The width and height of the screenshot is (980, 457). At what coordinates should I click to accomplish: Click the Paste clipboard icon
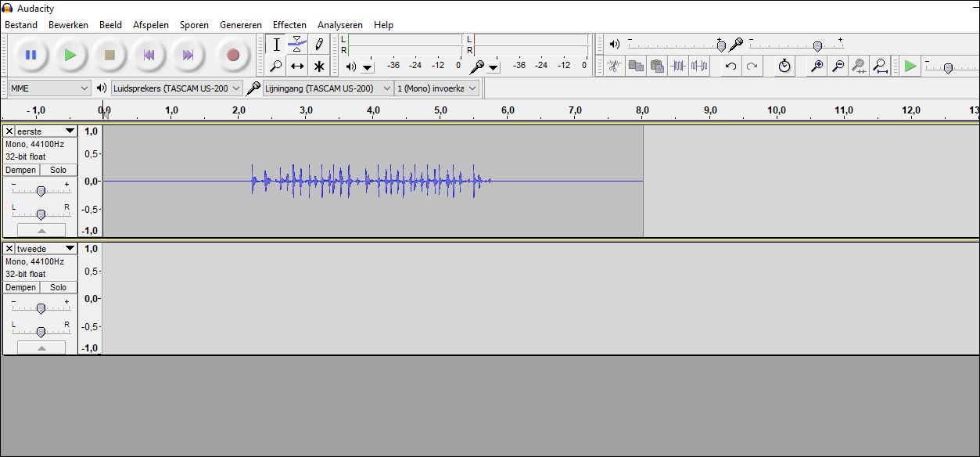[x=657, y=66]
